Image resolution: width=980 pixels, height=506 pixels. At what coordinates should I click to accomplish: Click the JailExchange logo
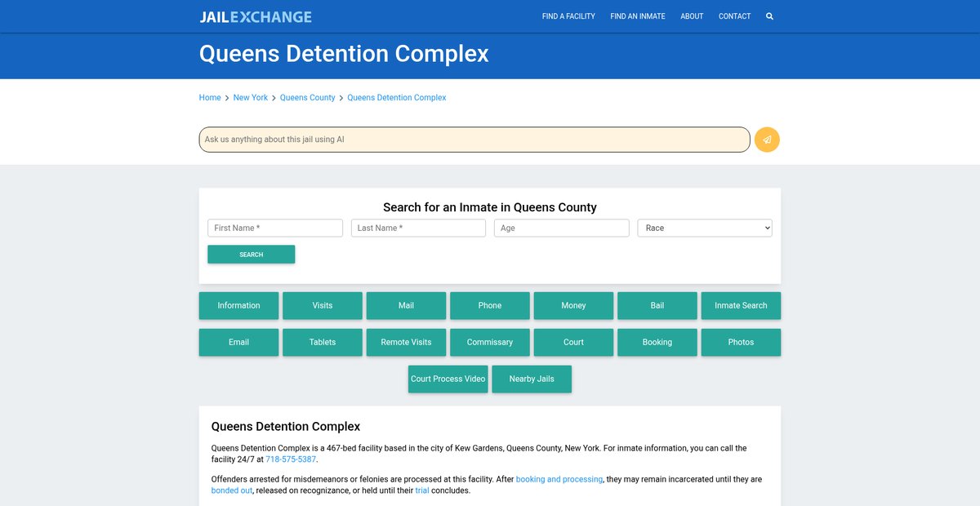[x=256, y=16]
